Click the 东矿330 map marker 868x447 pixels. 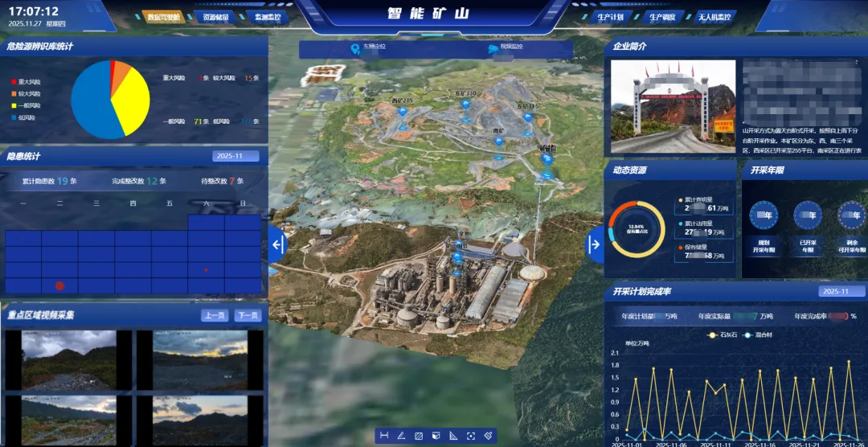tap(465, 105)
